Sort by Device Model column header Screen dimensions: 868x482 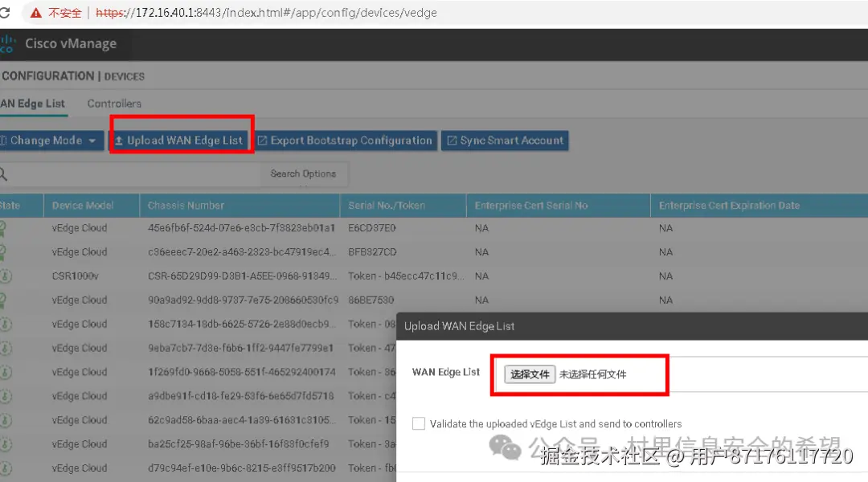[83, 206]
